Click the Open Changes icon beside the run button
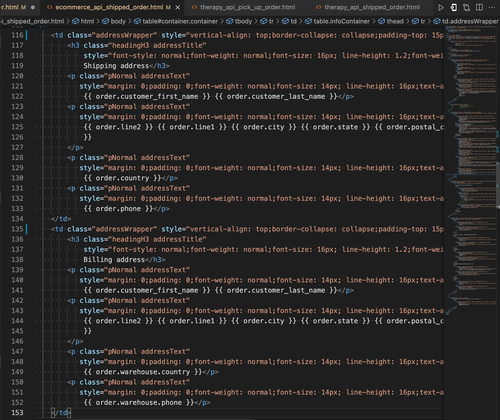 [x=453, y=7]
